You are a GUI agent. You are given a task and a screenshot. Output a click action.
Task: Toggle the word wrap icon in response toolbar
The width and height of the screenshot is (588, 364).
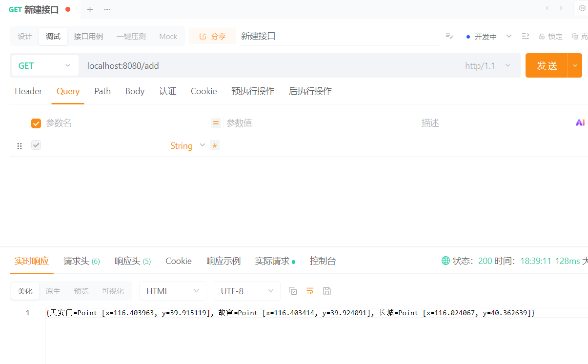(310, 291)
